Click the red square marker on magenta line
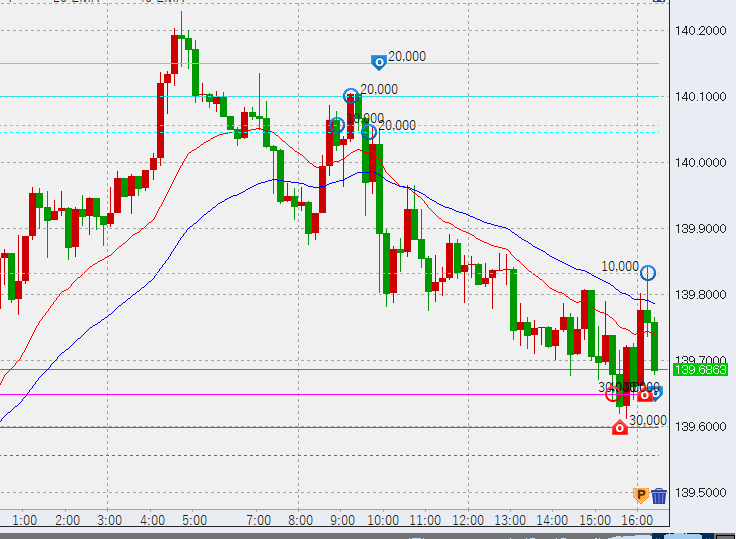The image size is (736, 539). pyautogui.click(x=645, y=395)
